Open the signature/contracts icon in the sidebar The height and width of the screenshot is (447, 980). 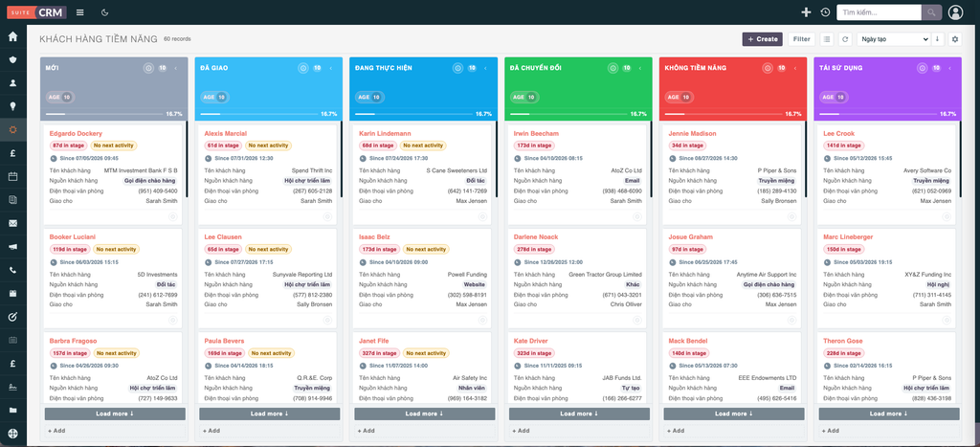click(12, 387)
